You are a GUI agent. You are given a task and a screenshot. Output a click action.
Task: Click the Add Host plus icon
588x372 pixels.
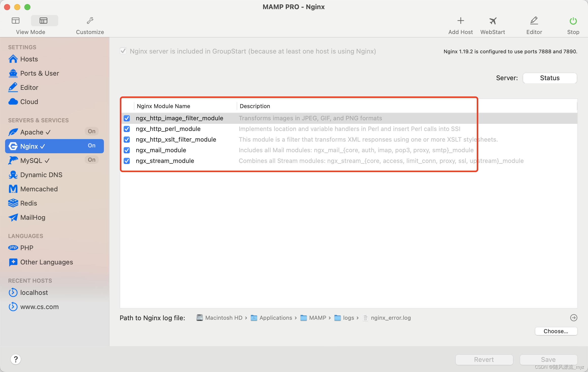click(x=461, y=21)
